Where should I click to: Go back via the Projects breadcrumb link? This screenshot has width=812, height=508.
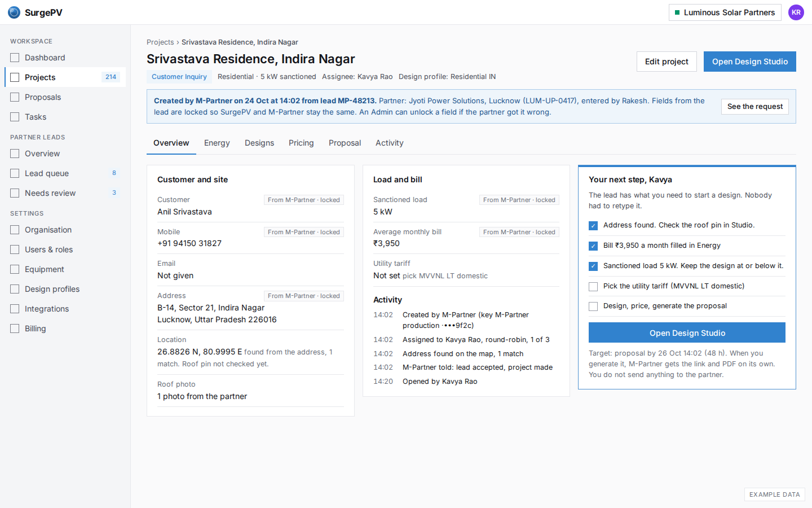point(160,42)
